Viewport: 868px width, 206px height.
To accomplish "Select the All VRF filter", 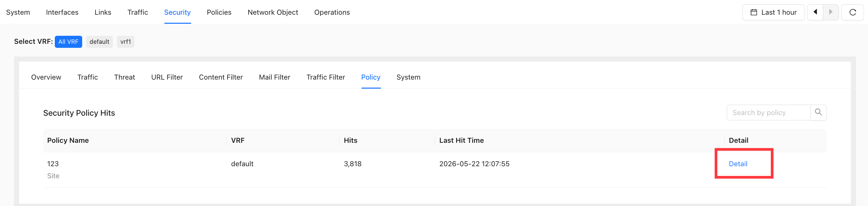I will click(68, 42).
